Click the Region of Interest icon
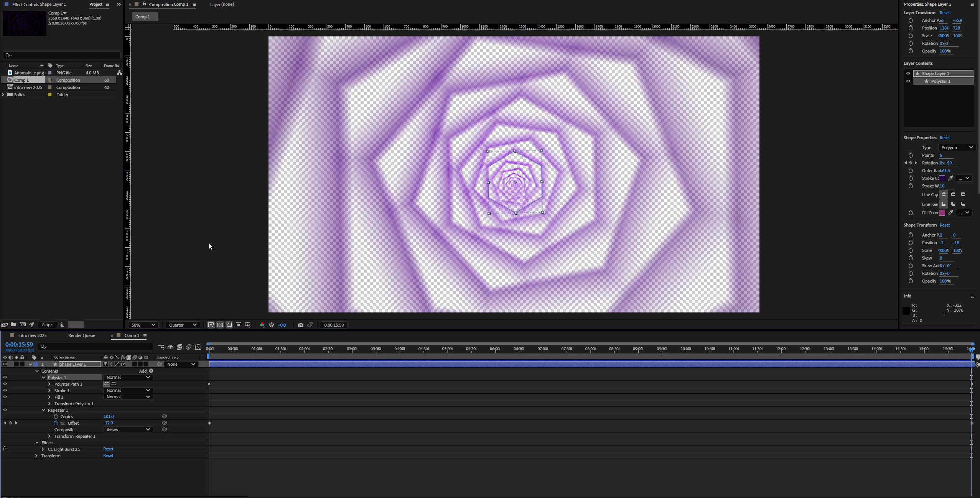 pyautogui.click(x=239, y=325)
